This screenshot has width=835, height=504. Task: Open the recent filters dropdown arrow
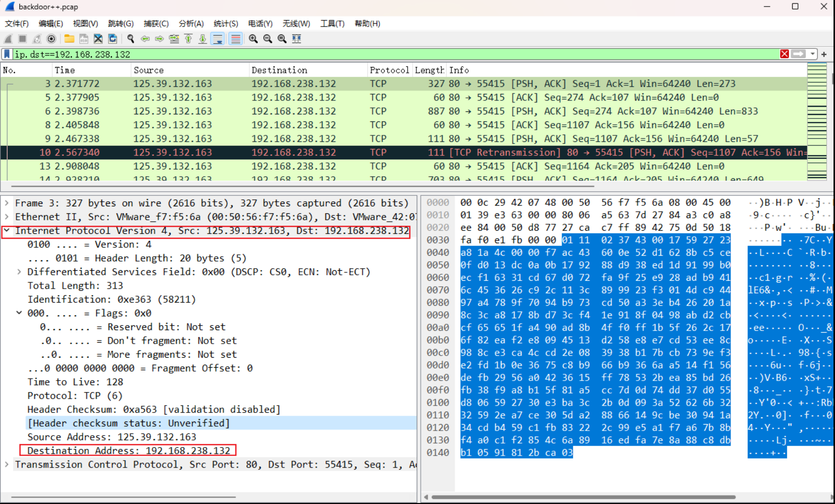pyautogui.click(x=813, y=54)
